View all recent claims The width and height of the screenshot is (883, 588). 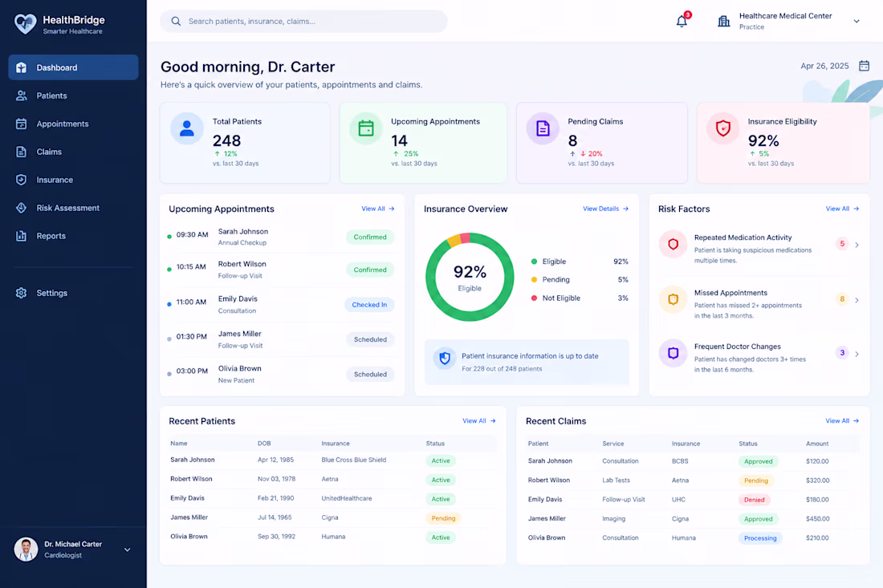(x=842, y=421)
